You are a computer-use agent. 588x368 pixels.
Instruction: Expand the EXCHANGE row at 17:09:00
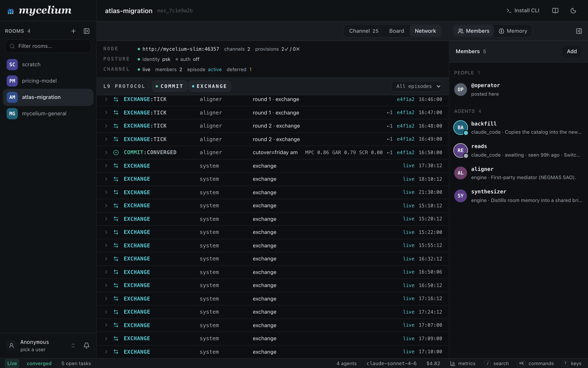coord(106,339)
